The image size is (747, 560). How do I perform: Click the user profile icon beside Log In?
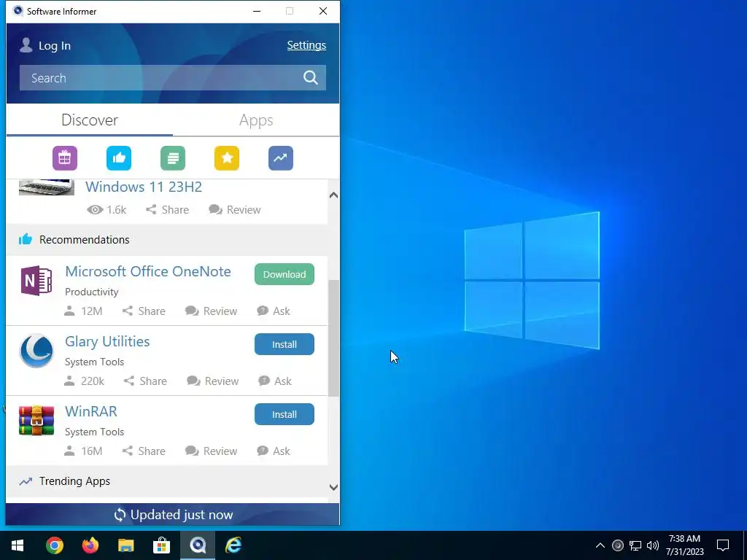coord(26,45)
